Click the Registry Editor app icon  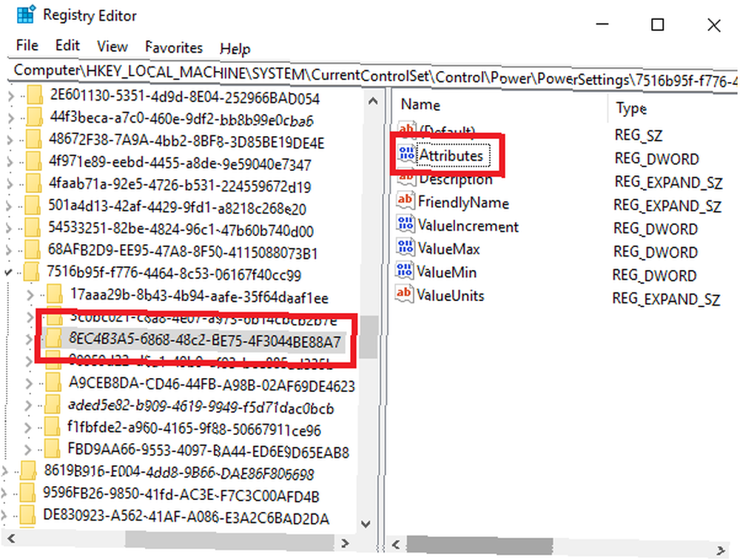(25, 15)
